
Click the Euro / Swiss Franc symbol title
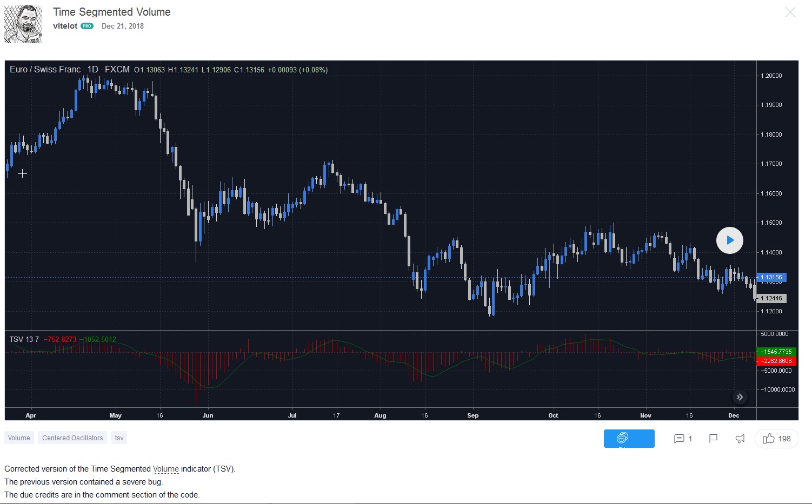click(45, 70)
